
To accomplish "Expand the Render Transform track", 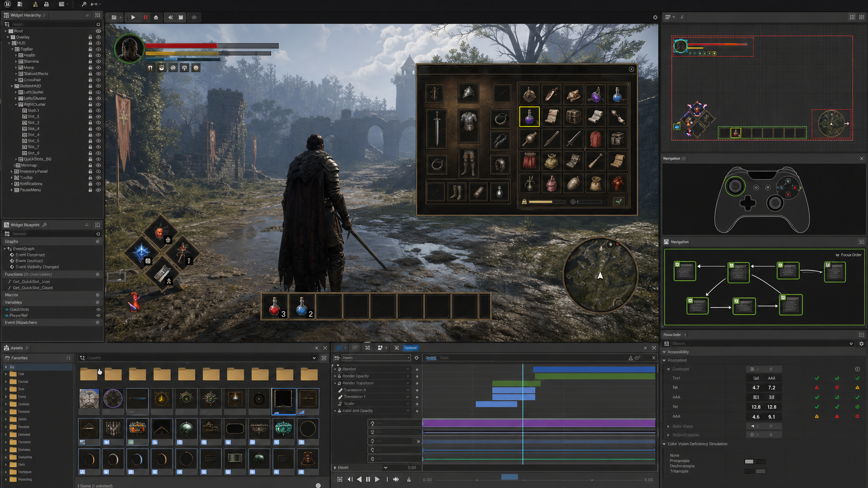I will 335,383.
